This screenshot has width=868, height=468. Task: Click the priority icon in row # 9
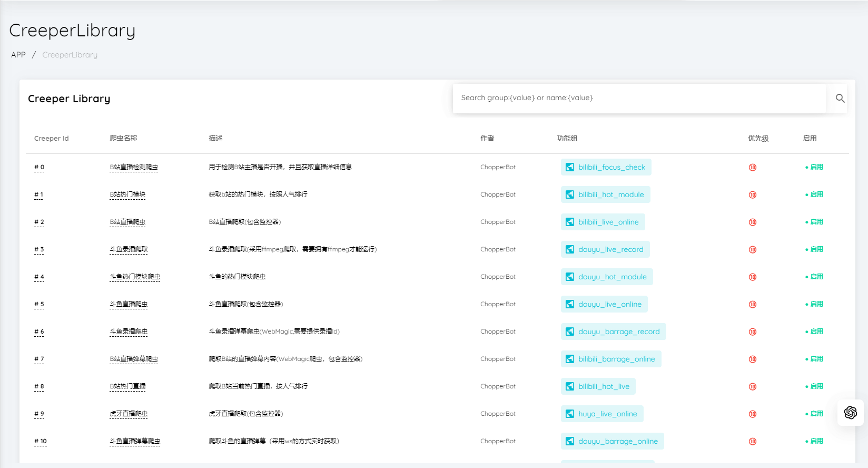tap(753, 414)
